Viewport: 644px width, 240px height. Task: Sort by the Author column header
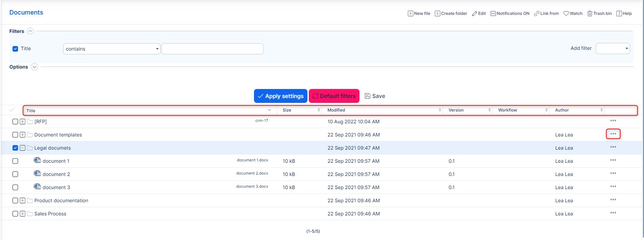coord(562,110)
